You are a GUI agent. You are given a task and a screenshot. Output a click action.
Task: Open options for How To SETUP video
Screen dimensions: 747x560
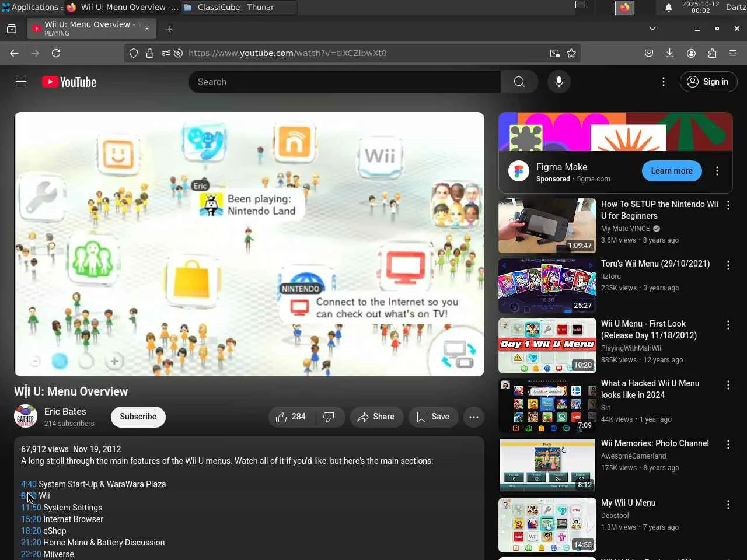(x=728, y=205)
